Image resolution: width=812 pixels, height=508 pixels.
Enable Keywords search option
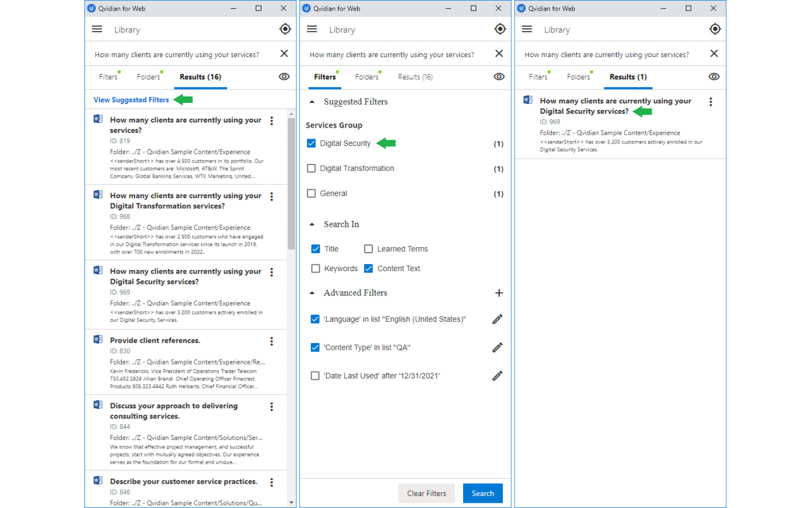[315, 269]
